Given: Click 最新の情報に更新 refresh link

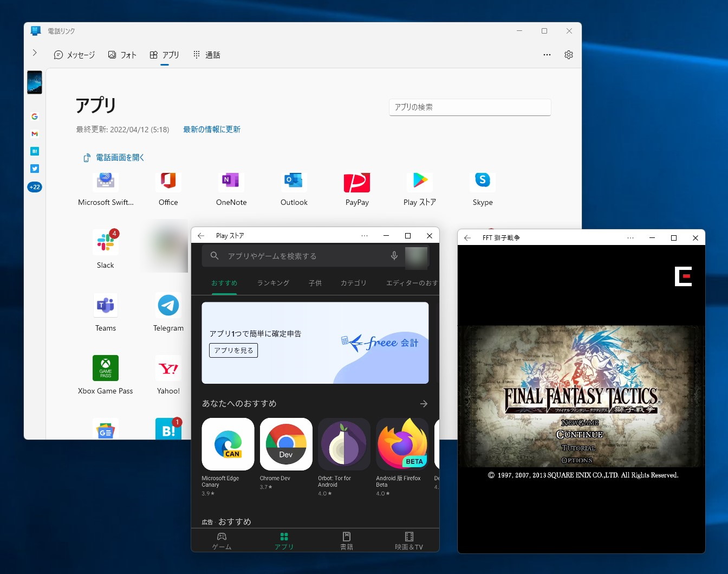Looking at the screenshot, I should (212, 130).
